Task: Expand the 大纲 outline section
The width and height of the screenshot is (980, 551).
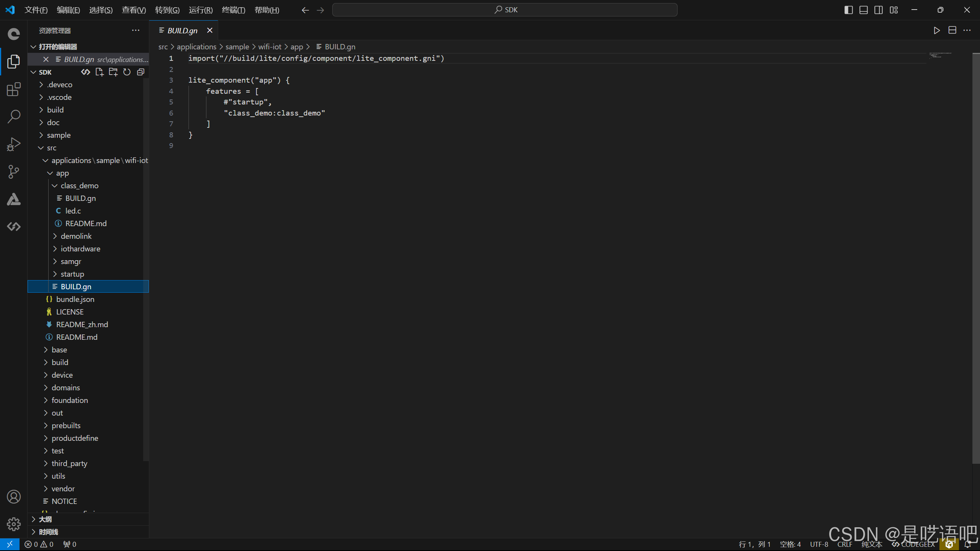Action: (x=45, y=519)
